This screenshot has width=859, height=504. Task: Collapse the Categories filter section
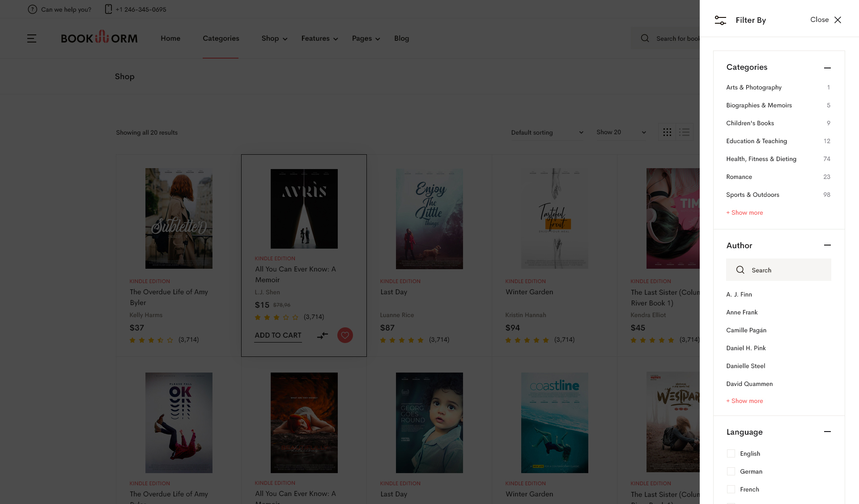point(827,68)
